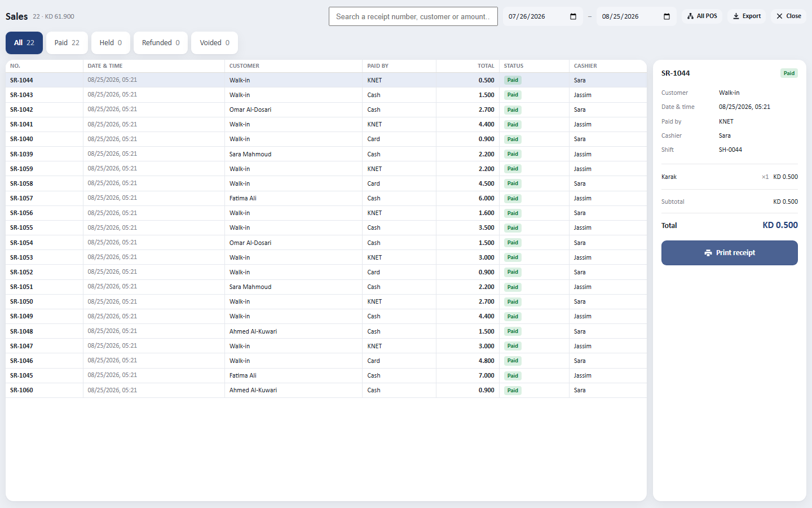This screenshot has height=508, width=812.
Task: Print receipt for SR-1044
Action: click(x=730, y=253)
